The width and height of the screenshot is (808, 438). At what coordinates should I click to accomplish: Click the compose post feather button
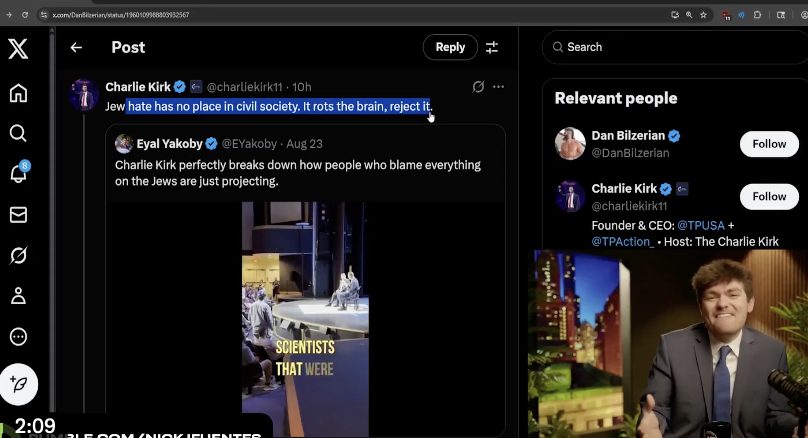(19, 384)
